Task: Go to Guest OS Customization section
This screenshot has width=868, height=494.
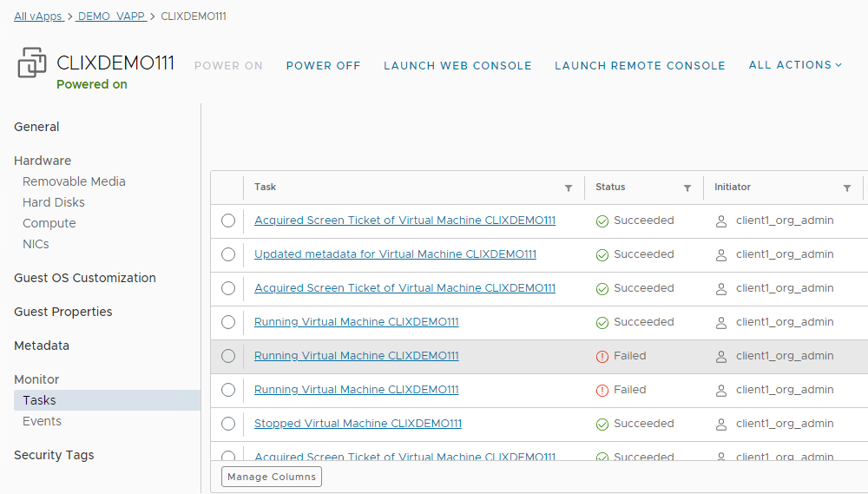Action: pyautogui.click(x=85, y=278)
